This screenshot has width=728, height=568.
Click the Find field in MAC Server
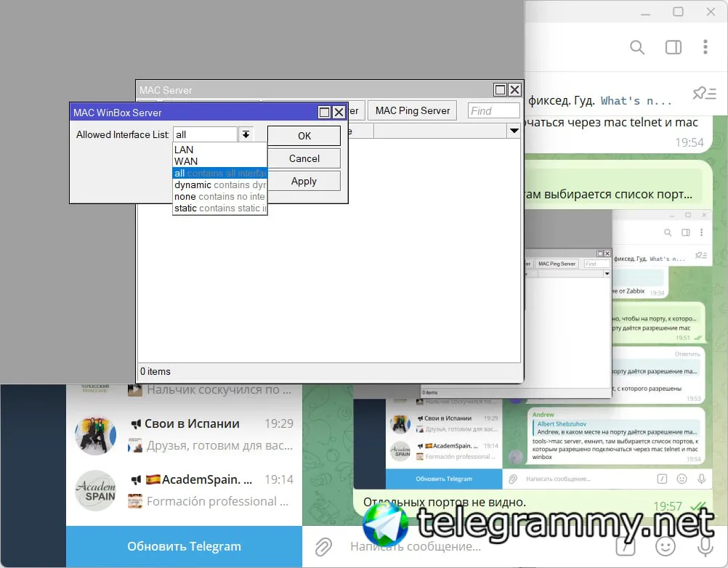click(x=493, y=111)
